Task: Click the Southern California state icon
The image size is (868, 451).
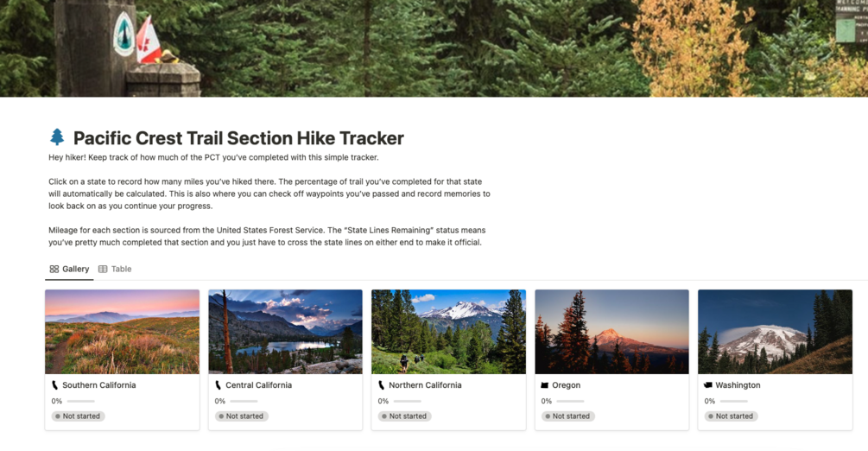Action: point(54,385)
